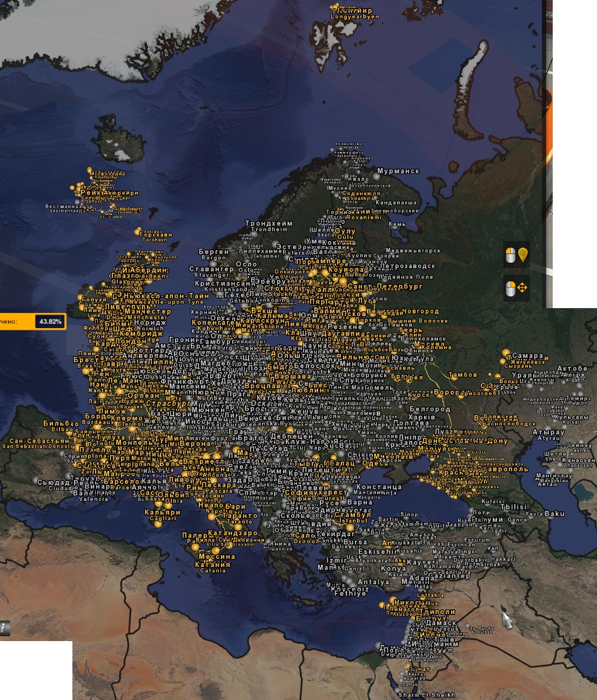Image resolution: width=597 pixels, height=700 pixels.
Task: Click the Fethiye city label
Action: point(350,594)
